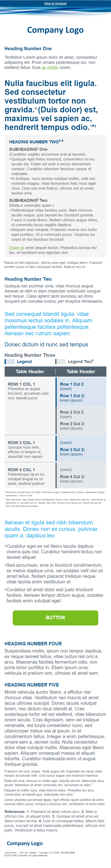This screenshot has width=111, height=868.
Task: Click the gray Legend Two swatch
Action: (x=60, y=362)
